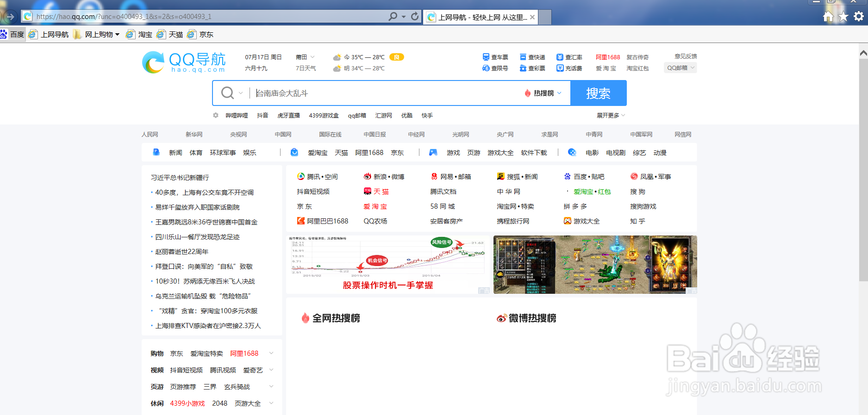Click the gamepad icon beside 游戏
The height and width of the screenshot is (415, 868).
[433, 152]
